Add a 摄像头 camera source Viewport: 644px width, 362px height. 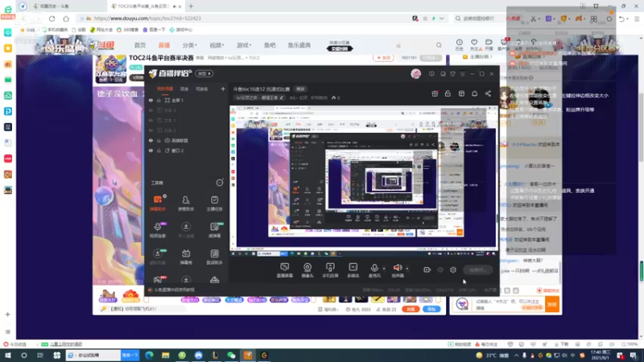(x=308, y=270)
